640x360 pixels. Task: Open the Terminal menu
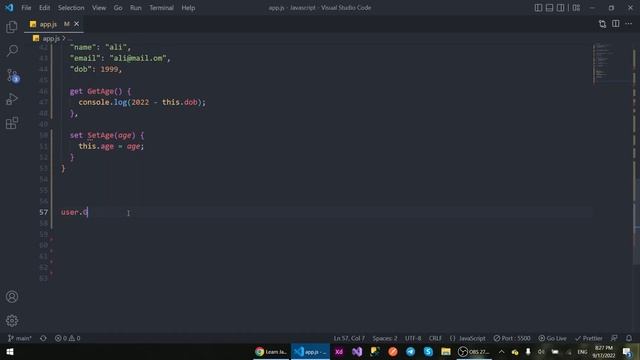coord(161,8)
